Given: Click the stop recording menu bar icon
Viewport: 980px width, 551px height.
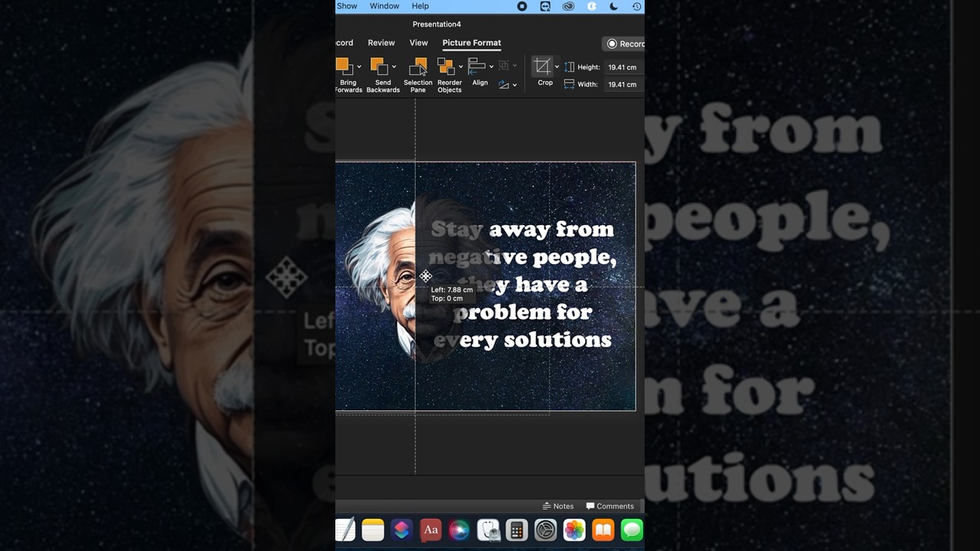Looking at the screenshot, I should pyautogui.click(x=522, y=6).
